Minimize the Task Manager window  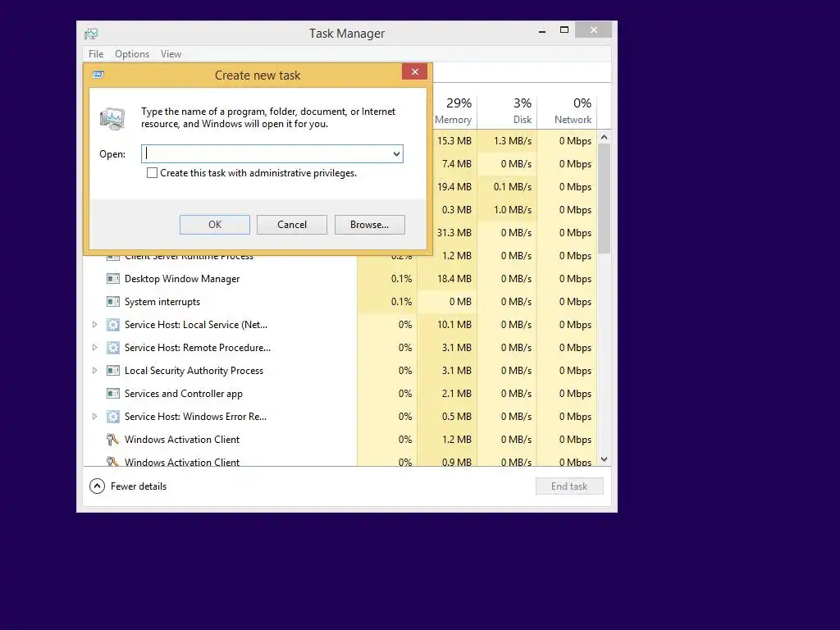coord(542,30)
